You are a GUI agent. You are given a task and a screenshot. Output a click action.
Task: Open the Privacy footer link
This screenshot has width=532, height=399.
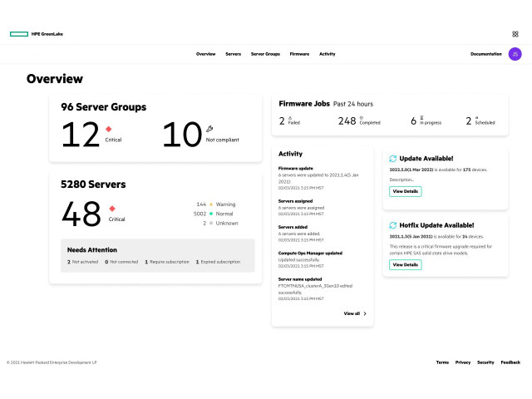463,362
